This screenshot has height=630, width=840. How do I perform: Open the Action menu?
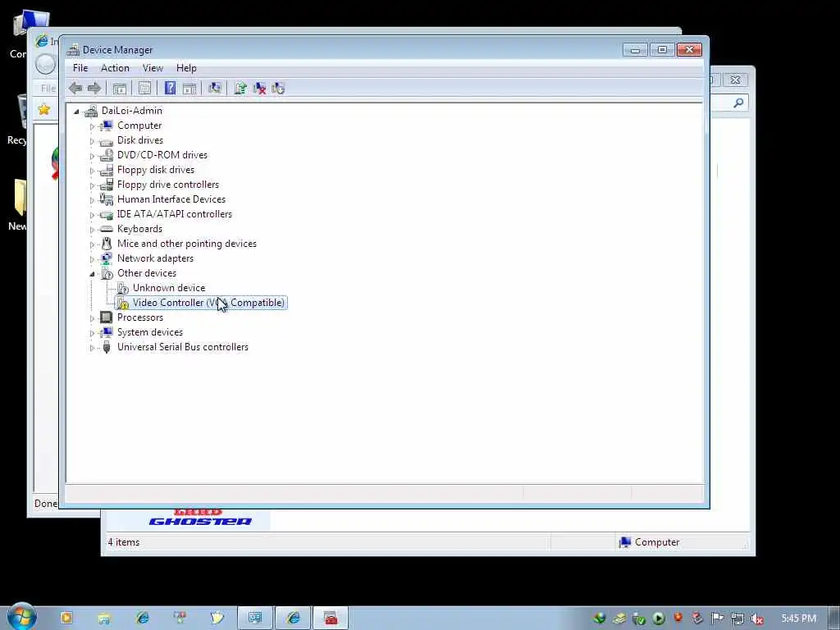pos(115,68)
